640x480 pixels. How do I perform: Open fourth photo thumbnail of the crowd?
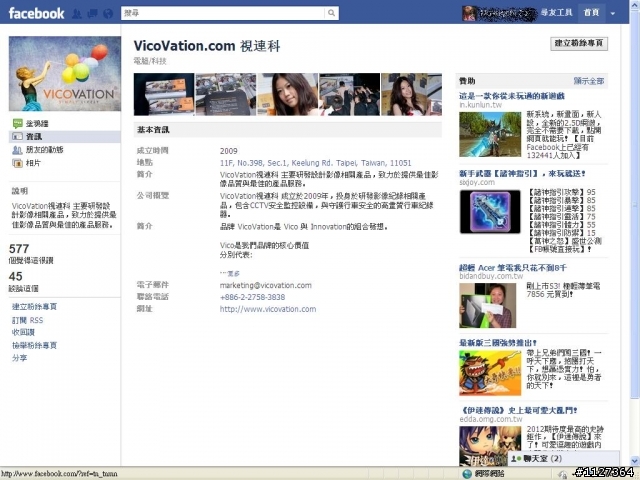pos(349,94)
